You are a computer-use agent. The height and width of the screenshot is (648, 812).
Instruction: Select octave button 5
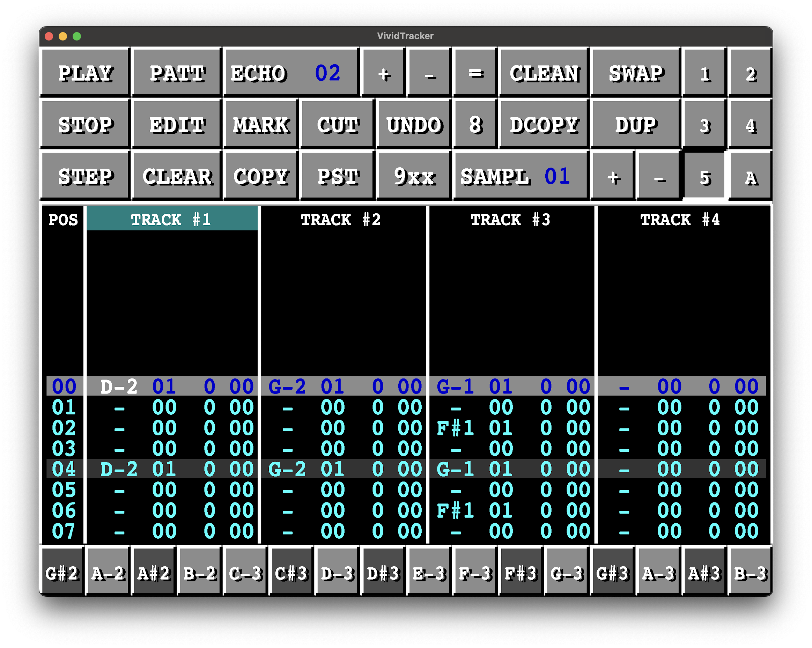click(x=705, y=176)
